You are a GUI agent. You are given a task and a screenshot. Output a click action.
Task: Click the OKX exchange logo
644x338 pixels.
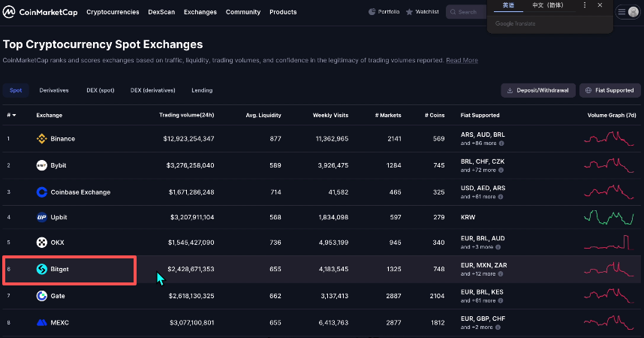tap(42, 243)
